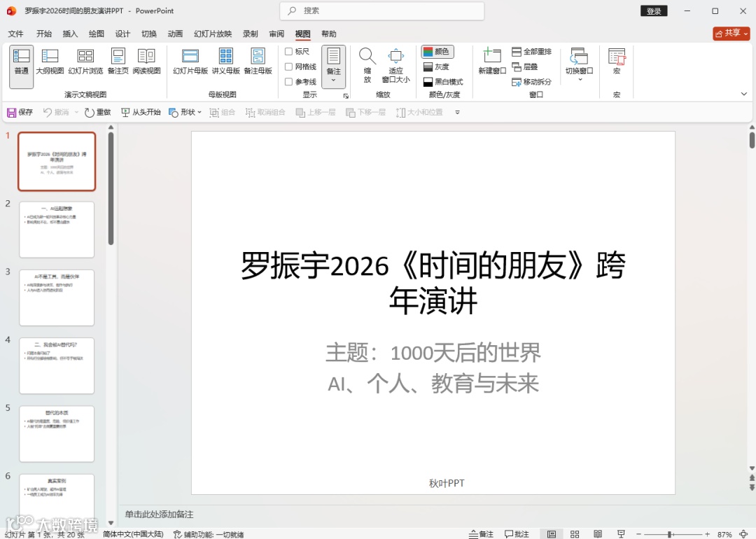Click 移动拆分 move split
This screenshot has height=539, width=756.
tap(531, 82)
